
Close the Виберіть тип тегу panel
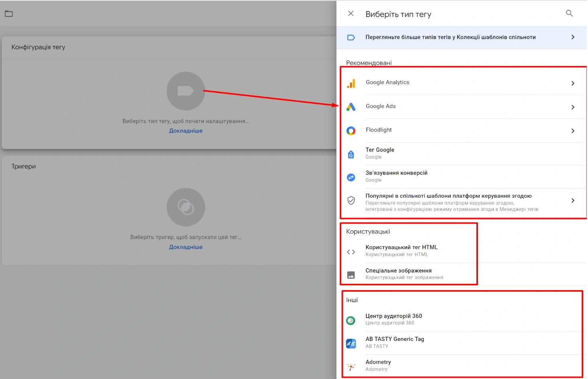point(351,14)
